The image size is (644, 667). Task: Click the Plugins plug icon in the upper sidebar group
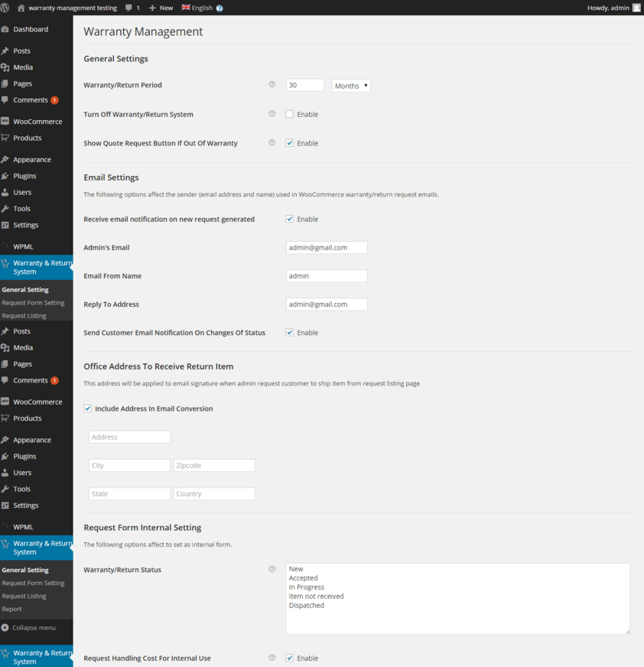point(5,176)
